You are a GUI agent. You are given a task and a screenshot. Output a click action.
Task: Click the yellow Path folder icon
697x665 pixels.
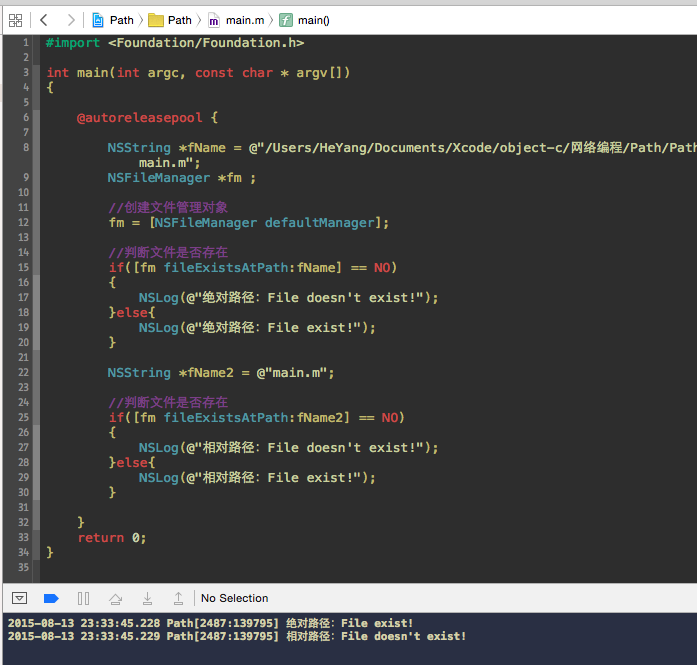pyautogui.click(x=156, y=20)
